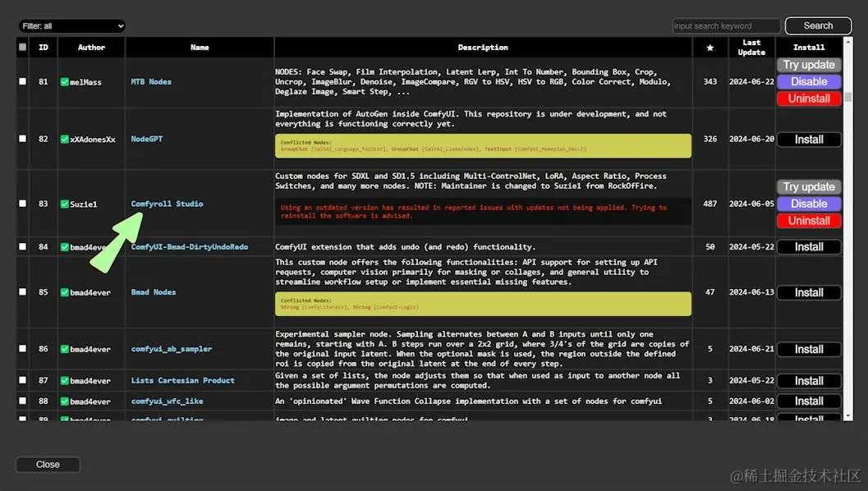Click the scrollbar down arrow

point(847,416)
